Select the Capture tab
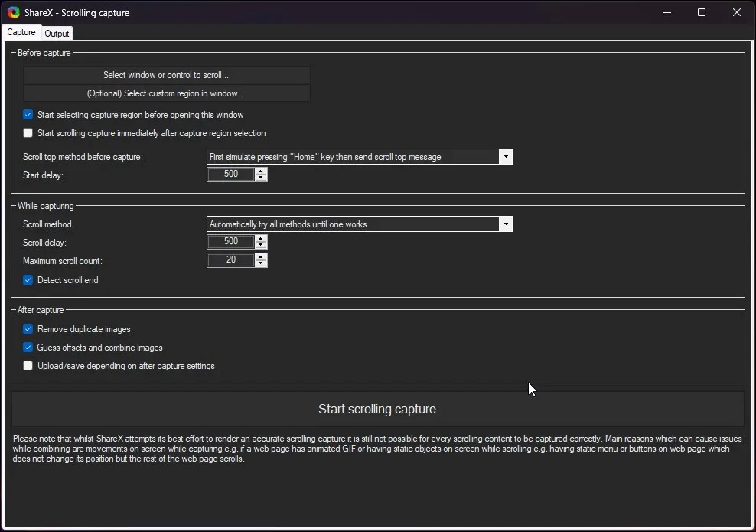Screen dimensions: 756x532 (21, 32)
